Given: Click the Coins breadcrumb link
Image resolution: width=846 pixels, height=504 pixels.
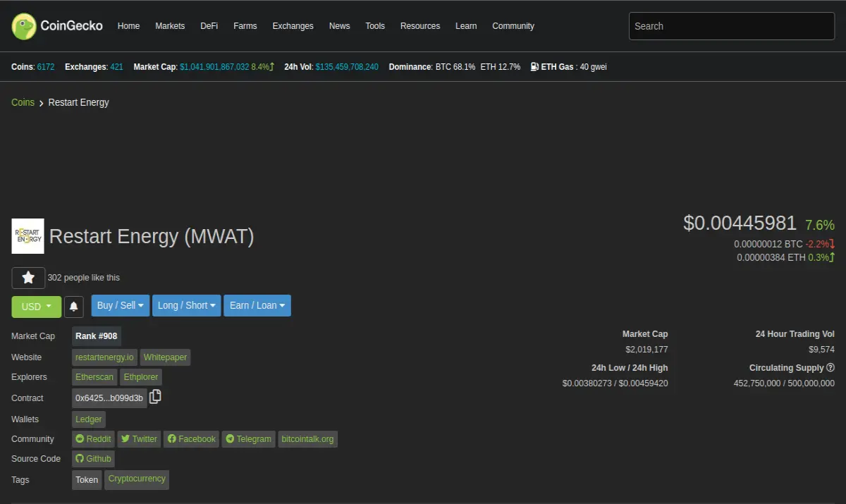Looking at the screenshot, I should click(x=23, y=102).
